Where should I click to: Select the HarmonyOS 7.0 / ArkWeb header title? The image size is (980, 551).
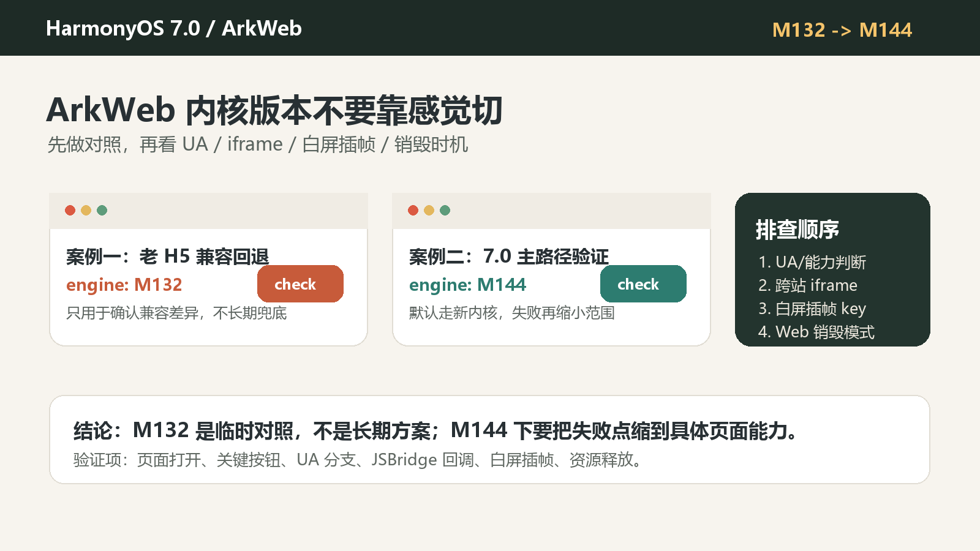pos(174,29)
